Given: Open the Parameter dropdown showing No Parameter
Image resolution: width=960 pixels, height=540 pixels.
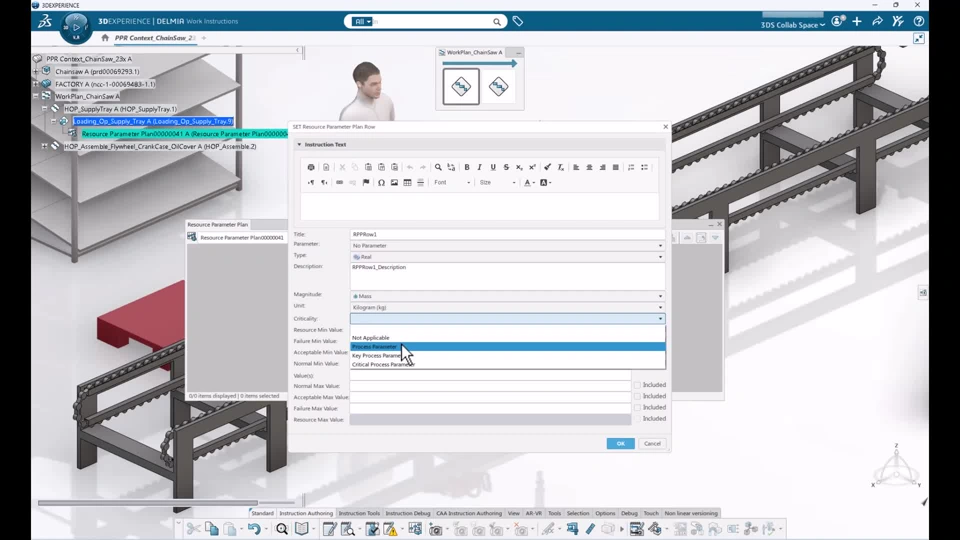Looking at the screenshot, I should (508, 246).
